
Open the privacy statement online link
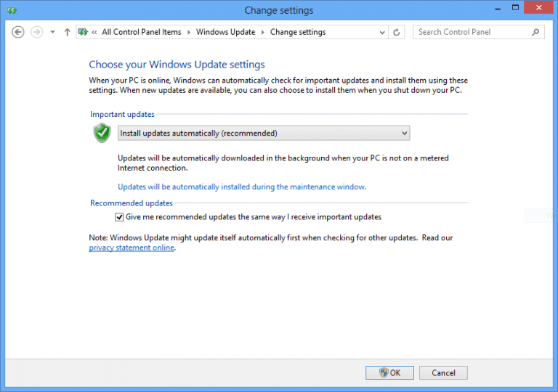132,248
